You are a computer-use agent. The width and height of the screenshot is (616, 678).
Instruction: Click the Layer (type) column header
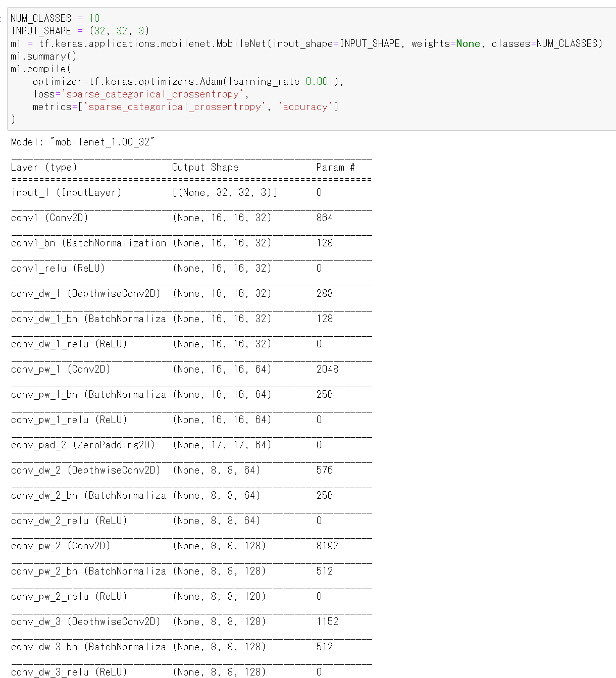[x=44, y=167]
